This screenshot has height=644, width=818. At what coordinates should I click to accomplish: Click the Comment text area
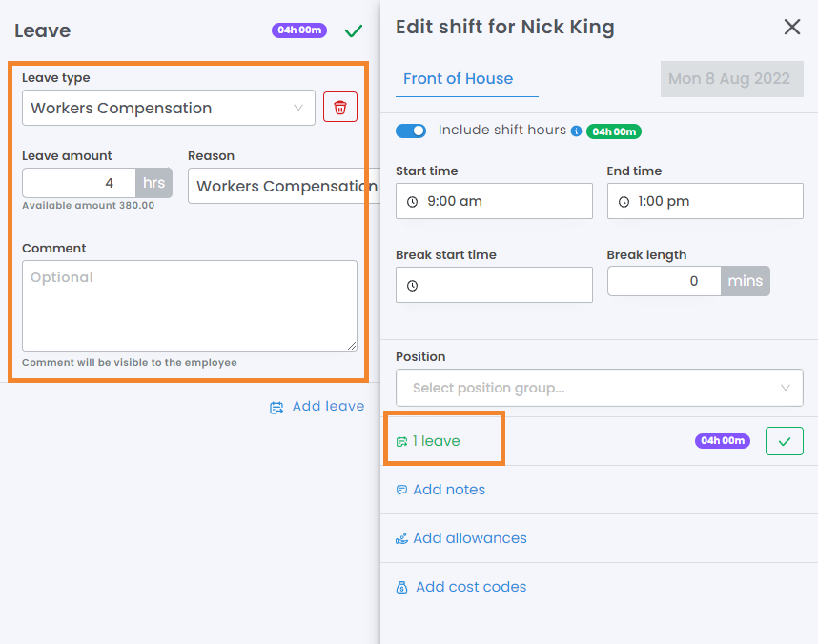click(x=190, y=305)
